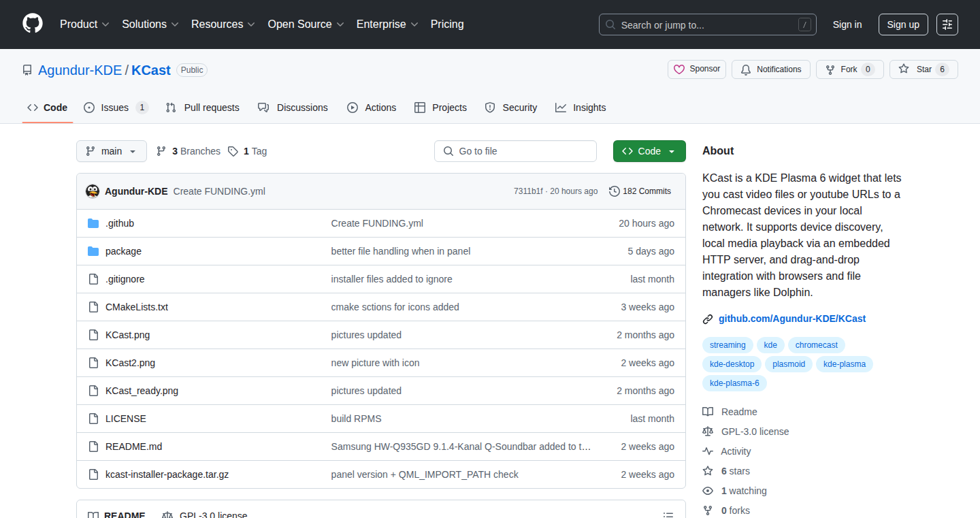Screen dimensions: 980x518
Task: Click the Sign up button
Action: pyautogui.click(x=903, y=25)
